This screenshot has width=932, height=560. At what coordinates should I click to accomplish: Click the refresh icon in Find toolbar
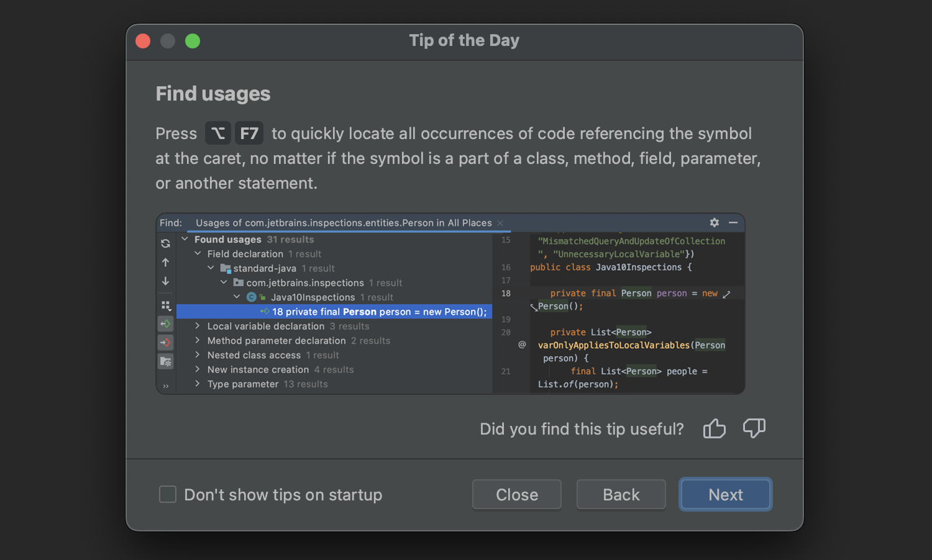coord(165,243)
